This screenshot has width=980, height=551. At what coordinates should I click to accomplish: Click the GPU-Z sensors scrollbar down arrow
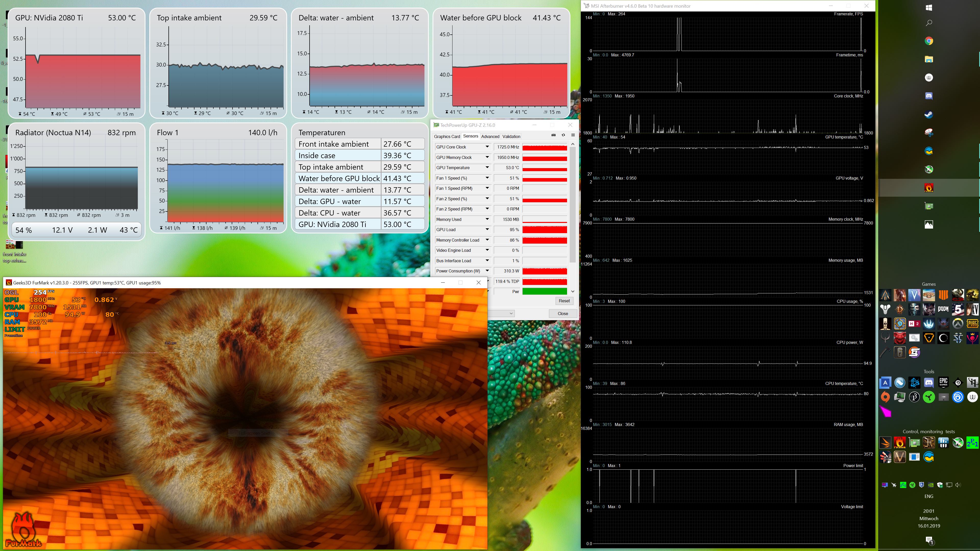pyautogui.click(x=573, y=292)
